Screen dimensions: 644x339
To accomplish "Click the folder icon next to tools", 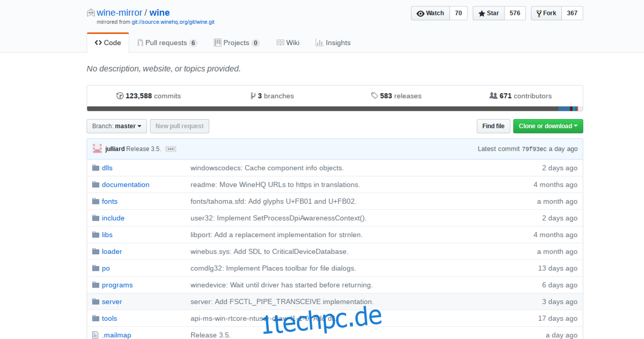I will coord(96,318).
